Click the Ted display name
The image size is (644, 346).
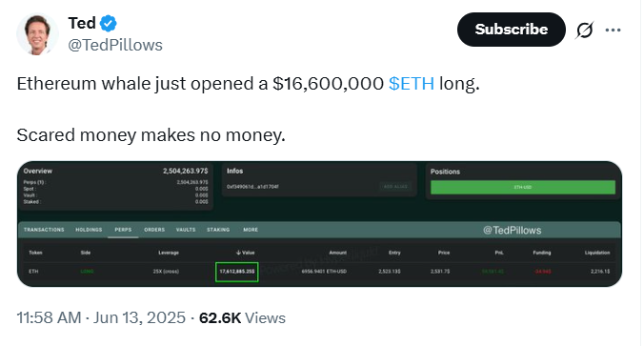[82, 24]
